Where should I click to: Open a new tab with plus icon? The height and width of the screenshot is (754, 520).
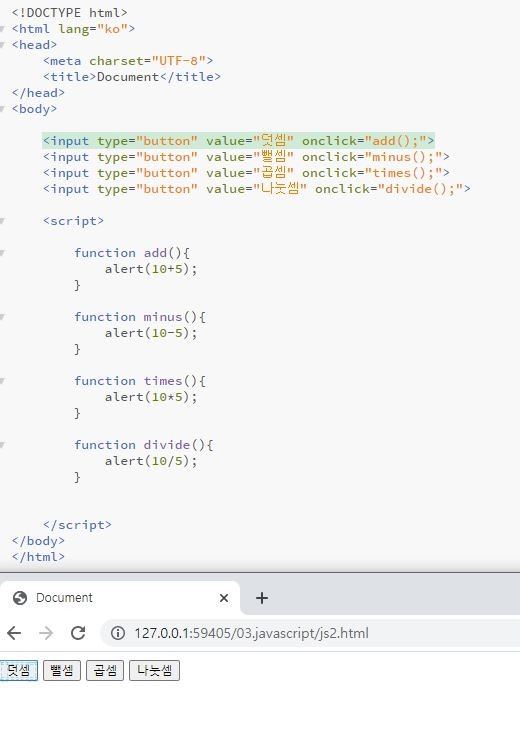[262, 598]
